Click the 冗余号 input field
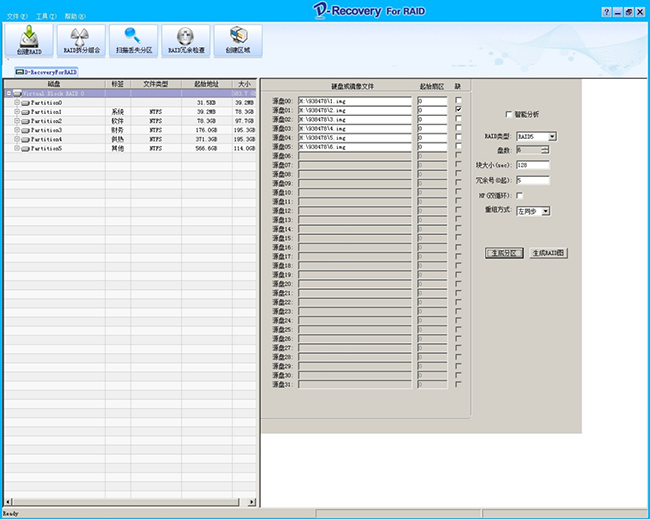This screenshot has height=520, width=650. (x=533, y=180)
